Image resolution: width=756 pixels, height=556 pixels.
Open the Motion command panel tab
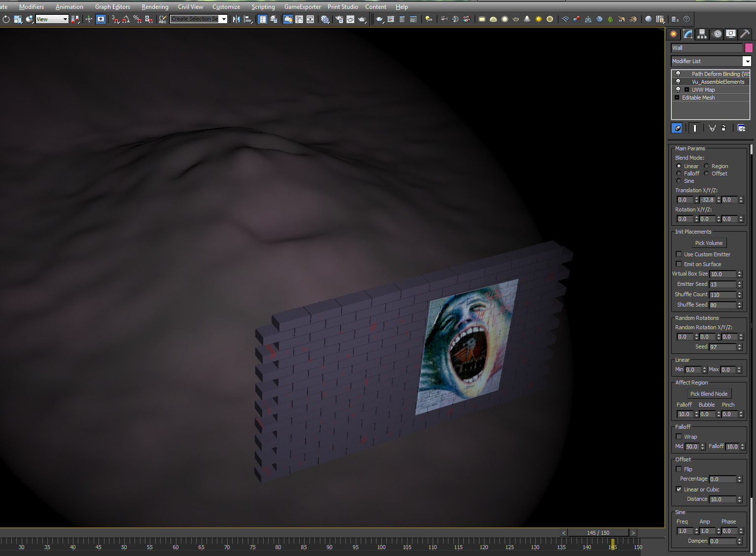pyautogui.click(x=717, y=34)
